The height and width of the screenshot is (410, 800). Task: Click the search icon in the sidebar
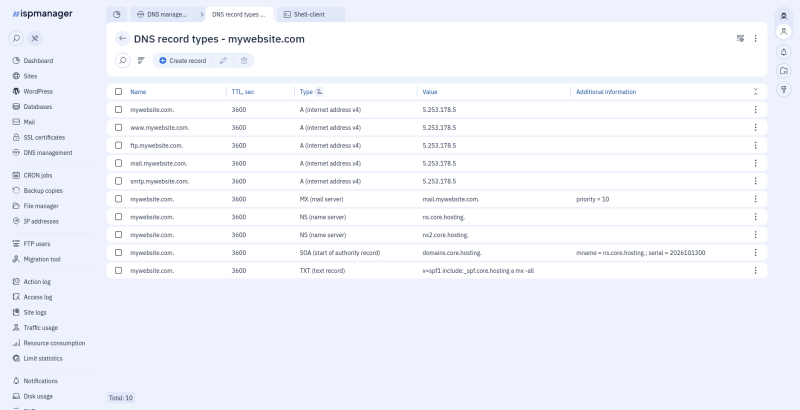pyautogui.click(x=16, y=38)
